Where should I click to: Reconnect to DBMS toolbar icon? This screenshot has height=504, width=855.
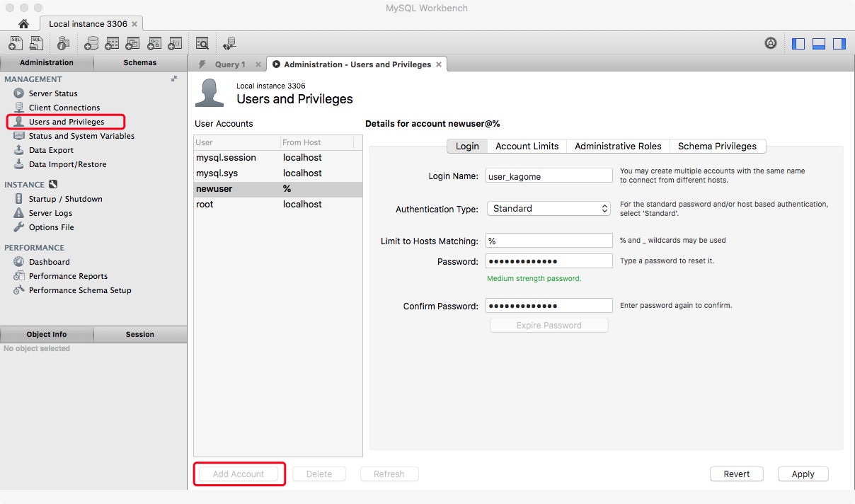(x=229, y=44)
